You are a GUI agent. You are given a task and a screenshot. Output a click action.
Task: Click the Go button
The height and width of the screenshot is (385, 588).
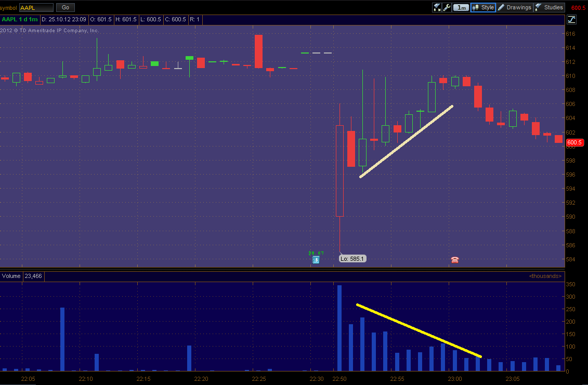pyautogui.click(x=66, y=7)
